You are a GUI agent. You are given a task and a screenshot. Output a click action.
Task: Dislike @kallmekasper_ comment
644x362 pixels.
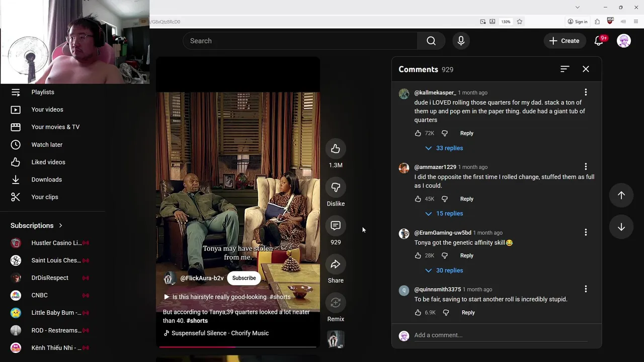445,133
